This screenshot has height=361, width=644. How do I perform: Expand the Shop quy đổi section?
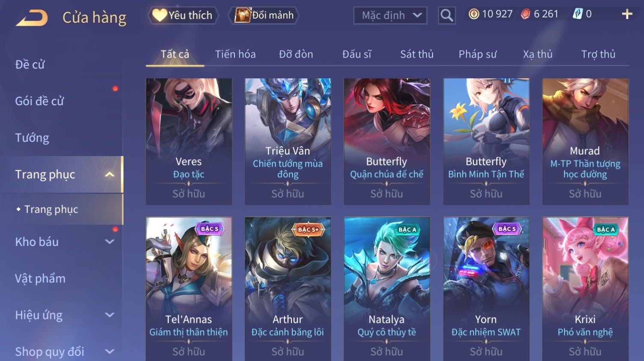point(110,352)
